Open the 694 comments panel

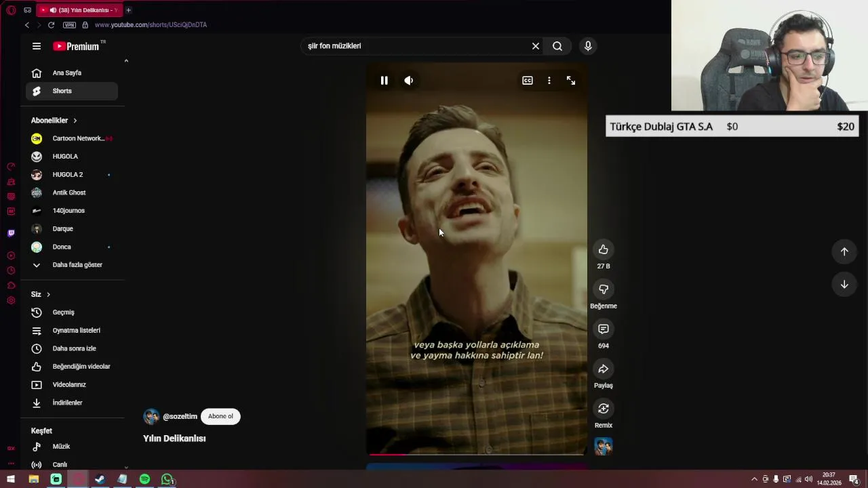point(603,329)
